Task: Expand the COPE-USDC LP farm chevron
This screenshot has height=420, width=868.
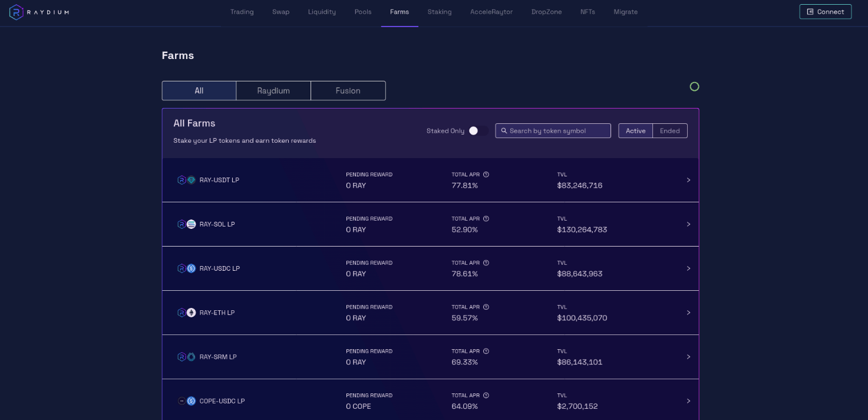Action: point(688,401)
